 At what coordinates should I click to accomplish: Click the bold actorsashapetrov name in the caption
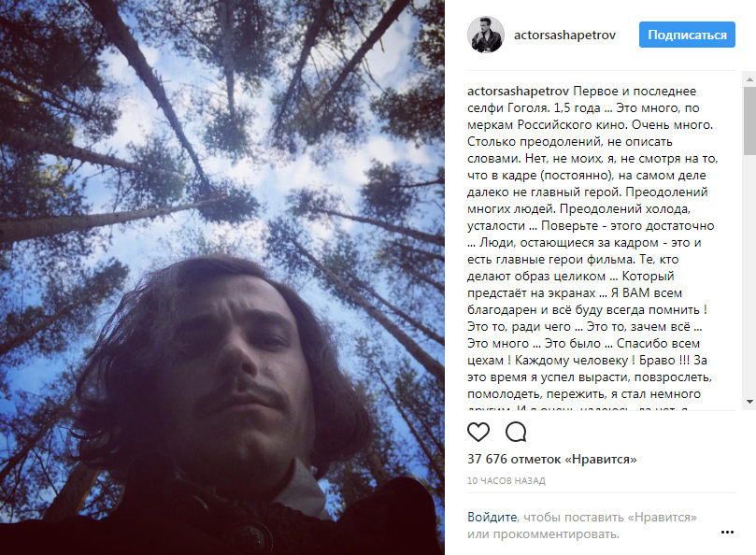pyautogui.click(x=518, y=92)
